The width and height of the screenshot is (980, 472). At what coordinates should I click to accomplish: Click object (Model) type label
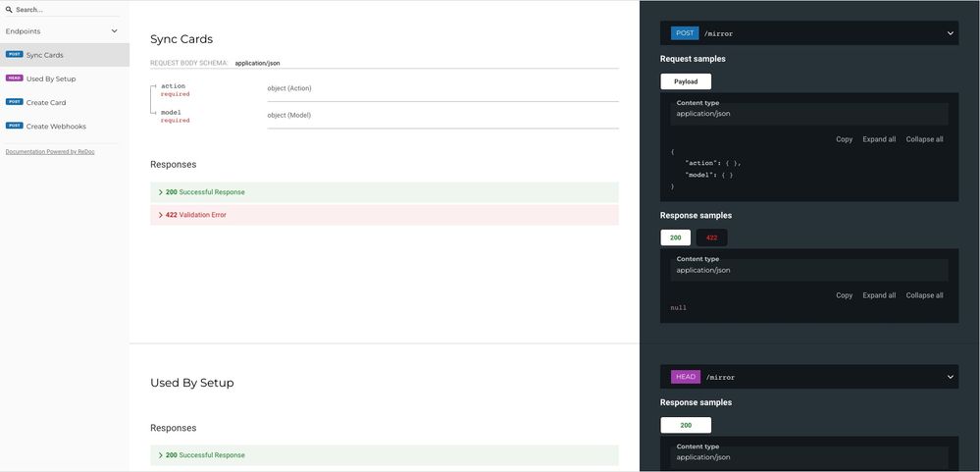[288, 115]
